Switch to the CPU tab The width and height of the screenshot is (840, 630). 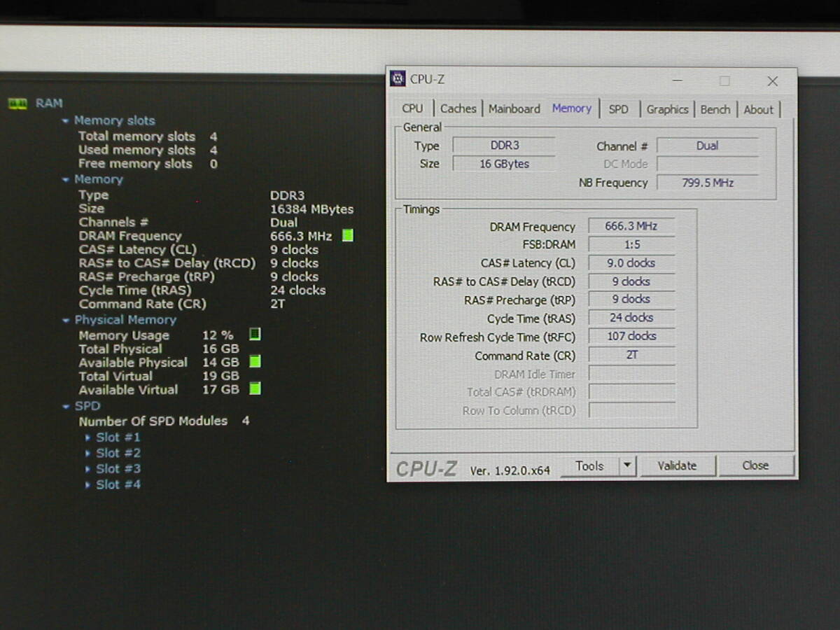tap(412, 108)
